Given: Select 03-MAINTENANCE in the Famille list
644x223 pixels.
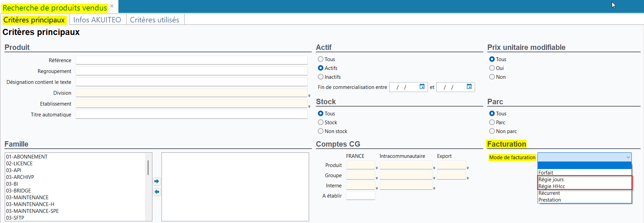Looking at the screenshot, I should click(x=27, y=198).
